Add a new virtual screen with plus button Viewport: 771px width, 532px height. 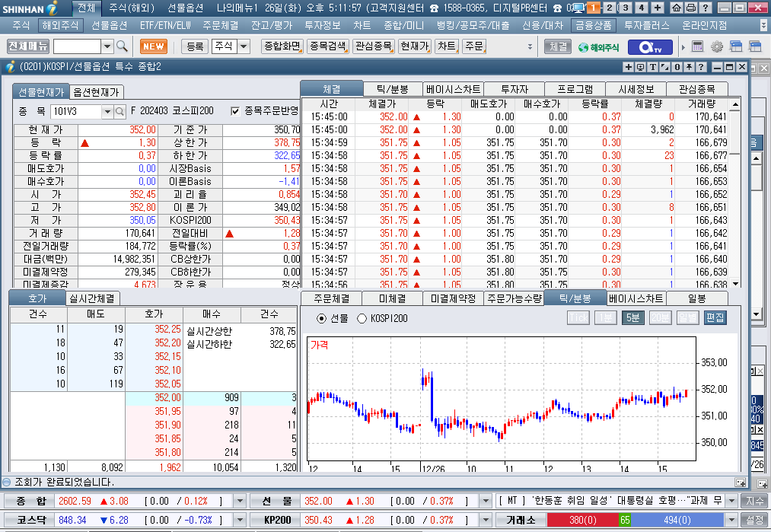(658, 8)
